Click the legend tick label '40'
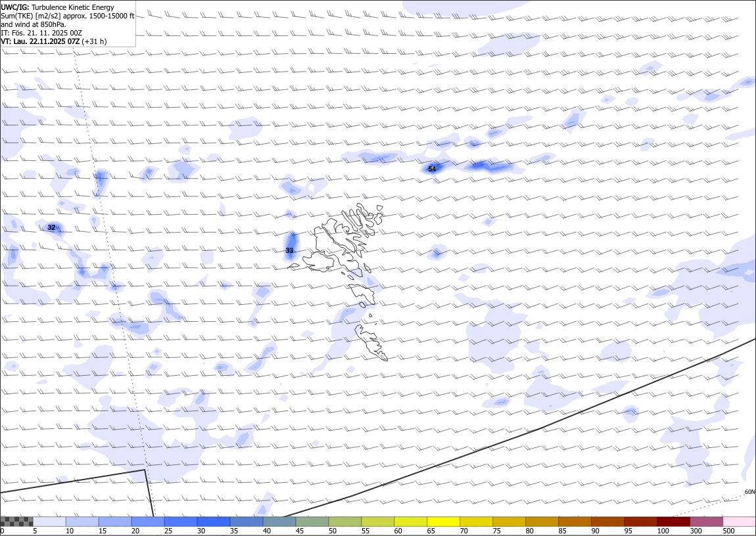 tap(267, 531)
